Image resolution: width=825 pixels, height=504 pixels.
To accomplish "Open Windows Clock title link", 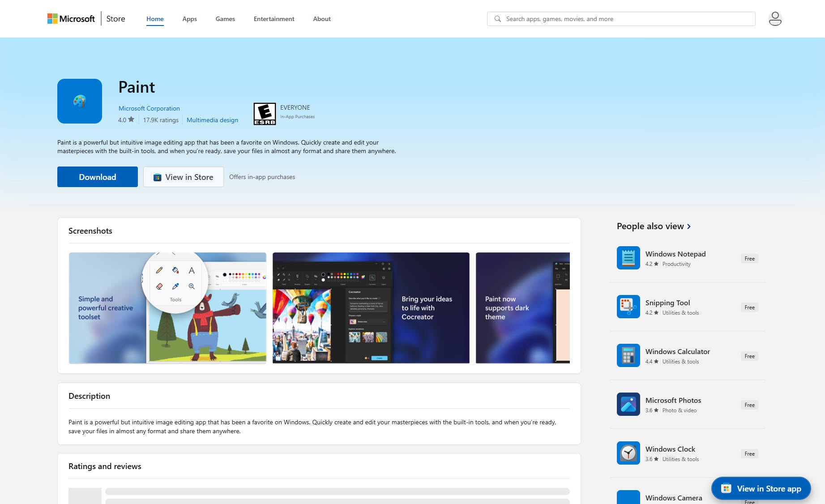I will pos(670,449).
